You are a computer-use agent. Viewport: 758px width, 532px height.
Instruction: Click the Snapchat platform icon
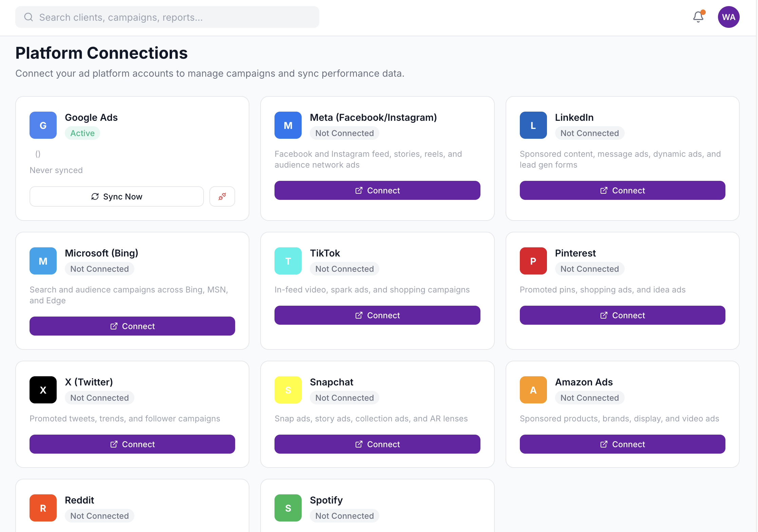[x=288, y=389]
